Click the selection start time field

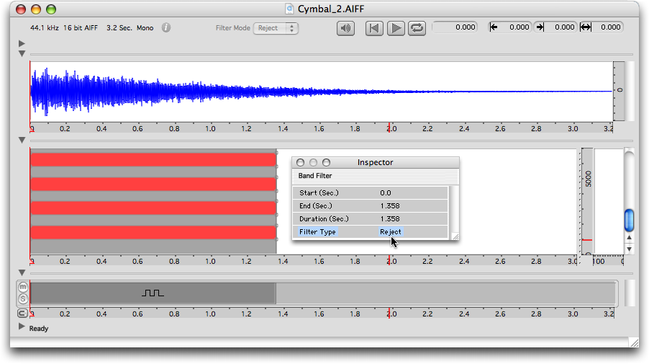point(514,27)
